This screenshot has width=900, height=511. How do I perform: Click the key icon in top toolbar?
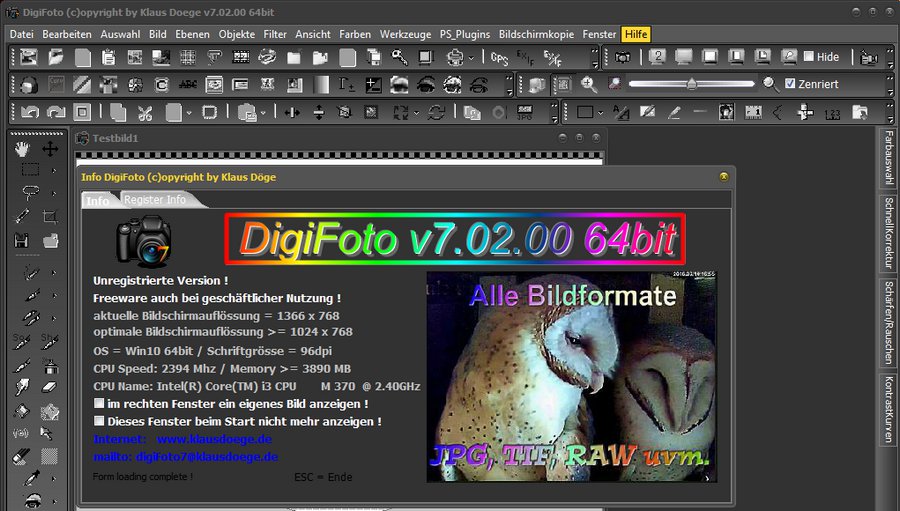tap(399, 57)
